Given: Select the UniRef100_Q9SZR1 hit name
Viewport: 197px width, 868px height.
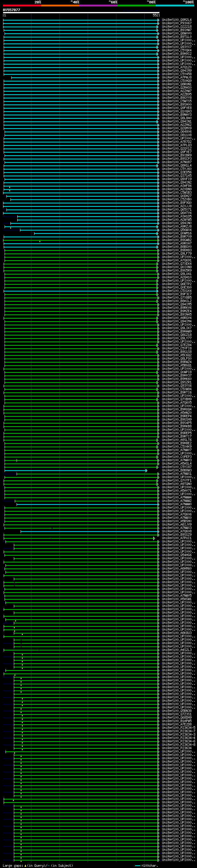Looking at the screenshot, I should pos(176,382).
